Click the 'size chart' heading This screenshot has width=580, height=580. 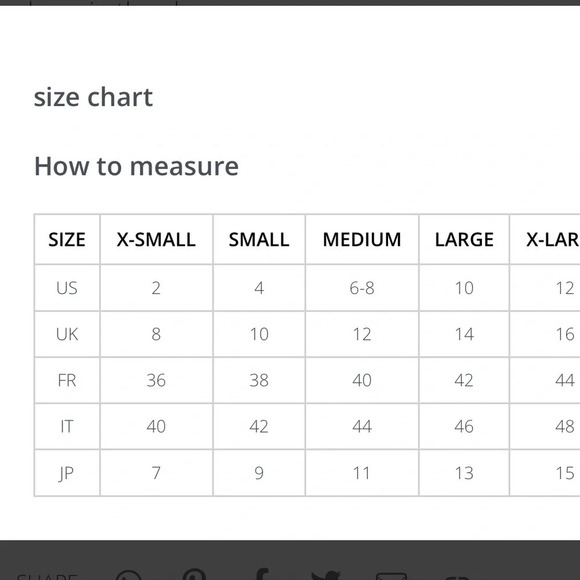[93, 97]
